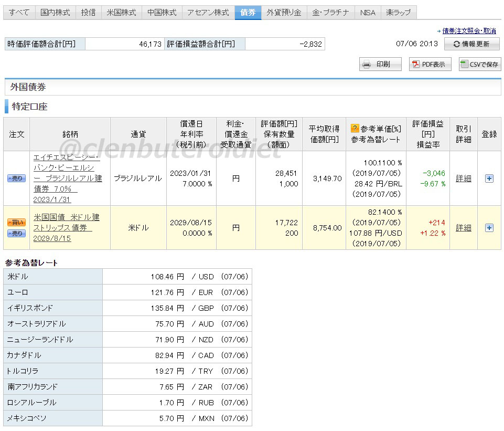
Task: Switch to the すべて tab
Action: (x=19, y=13)
